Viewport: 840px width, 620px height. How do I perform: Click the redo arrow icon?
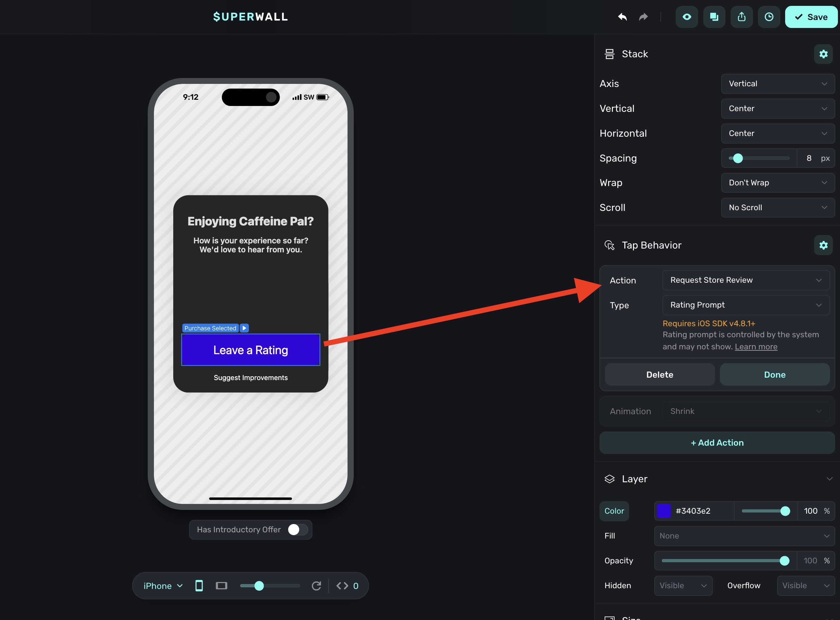click(643, 17)
